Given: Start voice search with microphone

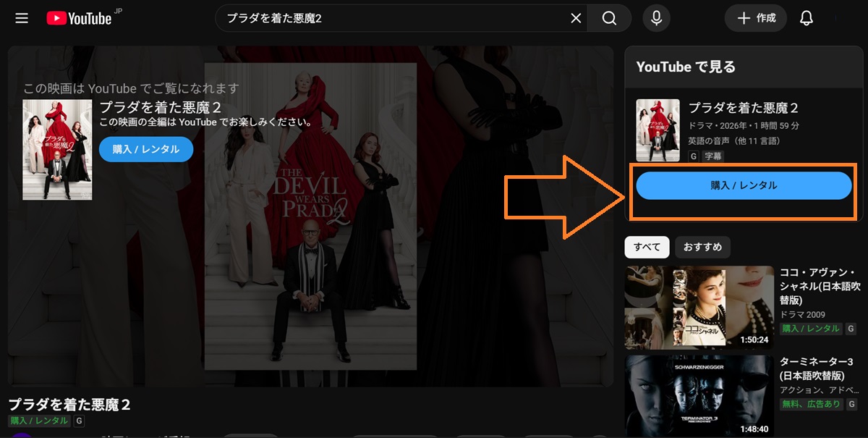Looking at the screenshot, I should pyautogui.click(x=656, y=18).
